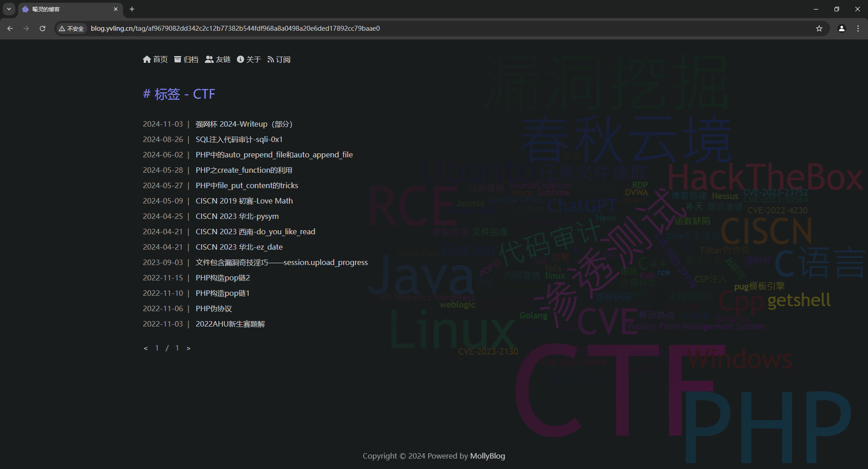Viewport: 868px width, 469px height.
Task: Click the about (关于) info icon
Action: pos(241,59)
